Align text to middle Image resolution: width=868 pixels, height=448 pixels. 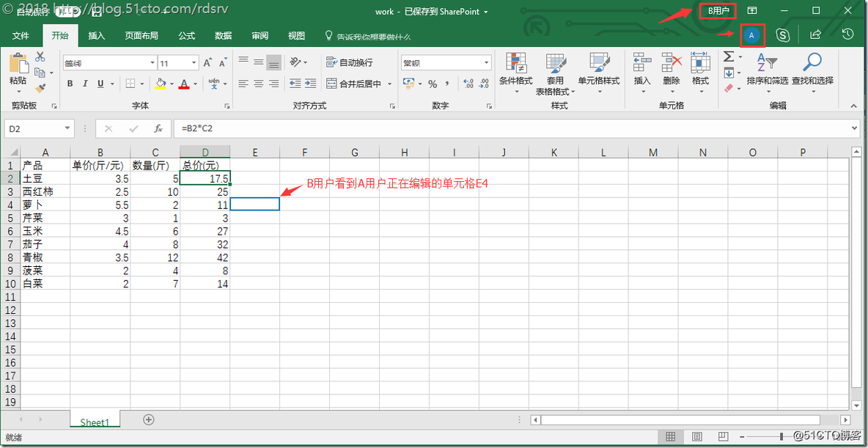259,62
